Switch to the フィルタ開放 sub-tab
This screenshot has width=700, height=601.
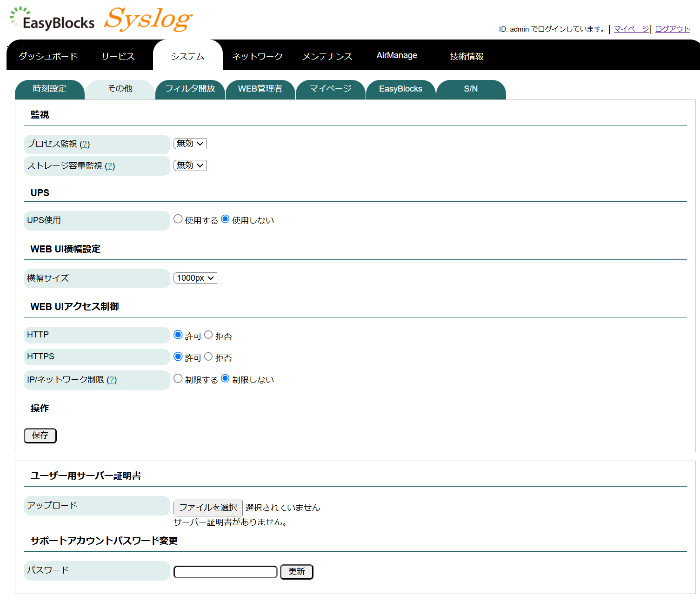190,89
